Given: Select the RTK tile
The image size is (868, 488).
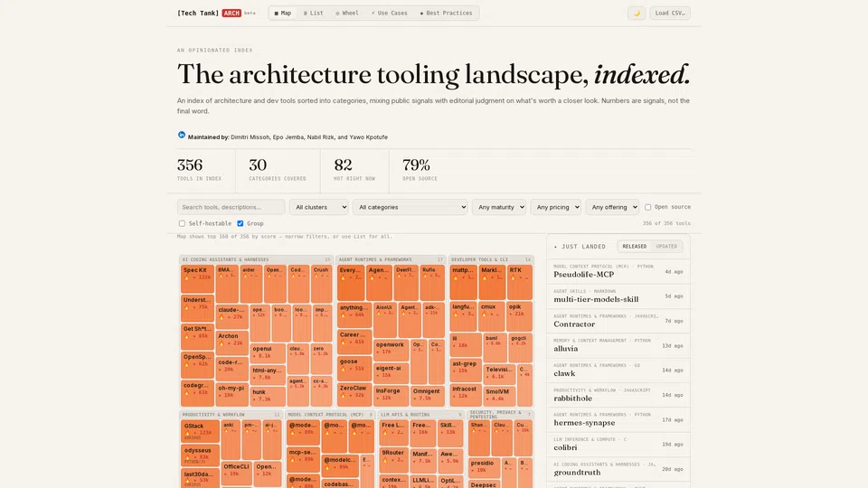Looking at the screenshot, I should tap(519, 282).
